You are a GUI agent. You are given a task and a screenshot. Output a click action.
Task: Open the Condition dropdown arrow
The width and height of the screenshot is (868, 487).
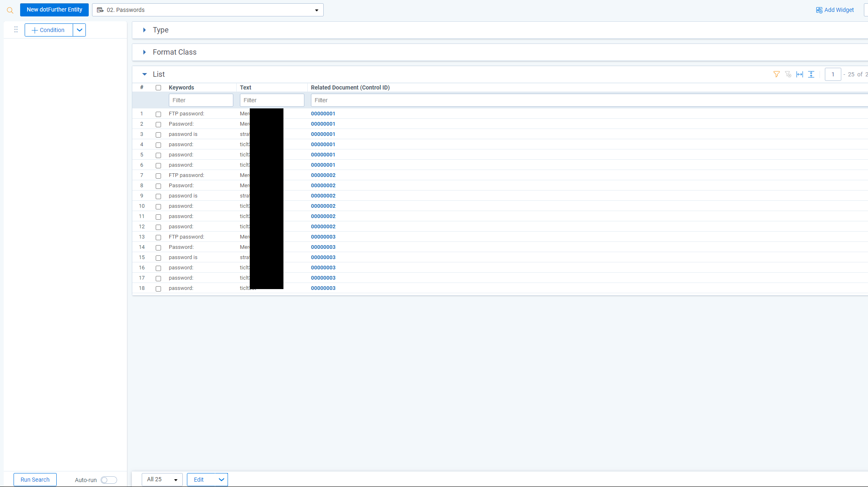pyautogui.click(x=79, y=30)
